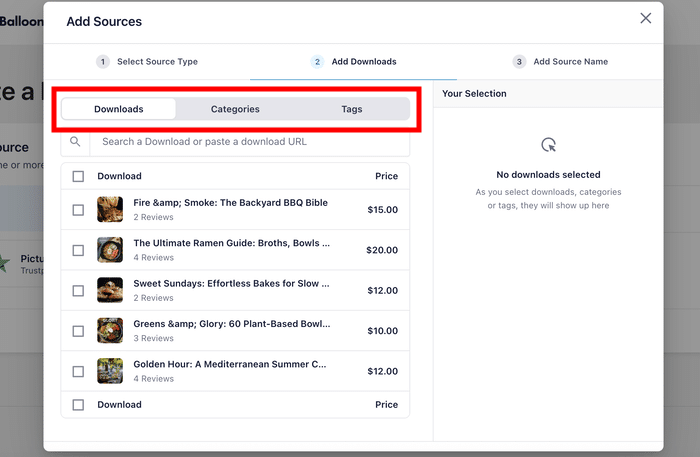
Task: Click the title Greens &amp; Glory: 60 Plant-Based
Action: [232, 324]
